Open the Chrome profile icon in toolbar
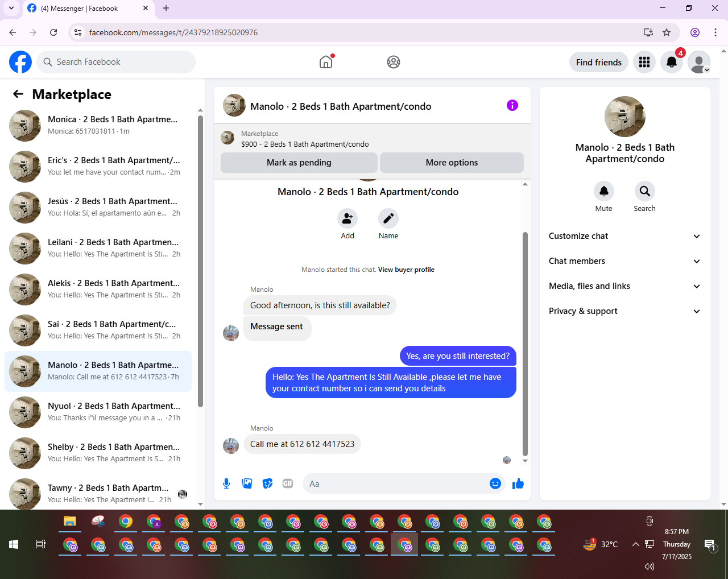The width and height of the screenshot is (728, 579). tap(695, 32)
